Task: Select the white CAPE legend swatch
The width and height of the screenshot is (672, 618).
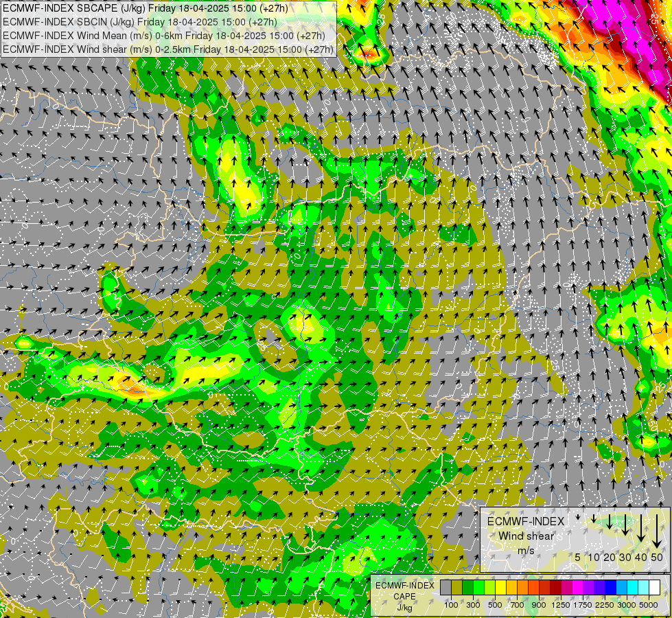Action: click(x=655, y=588)
